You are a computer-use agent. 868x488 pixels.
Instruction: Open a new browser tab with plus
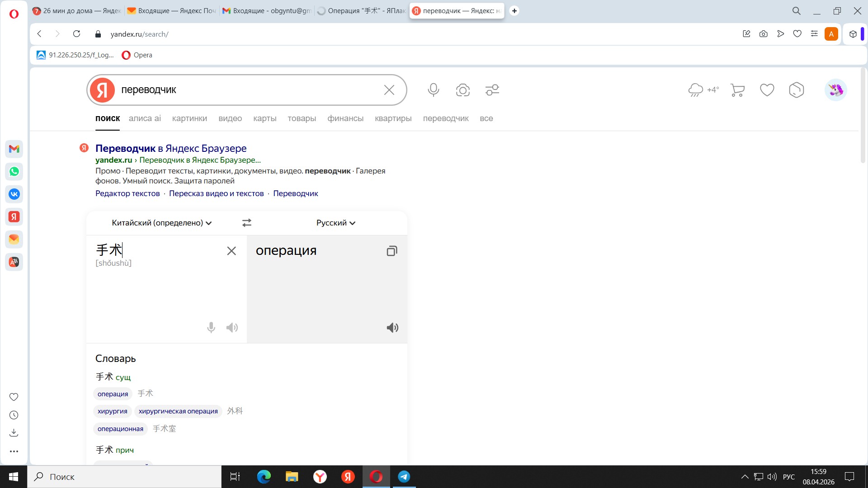[514, 11]
